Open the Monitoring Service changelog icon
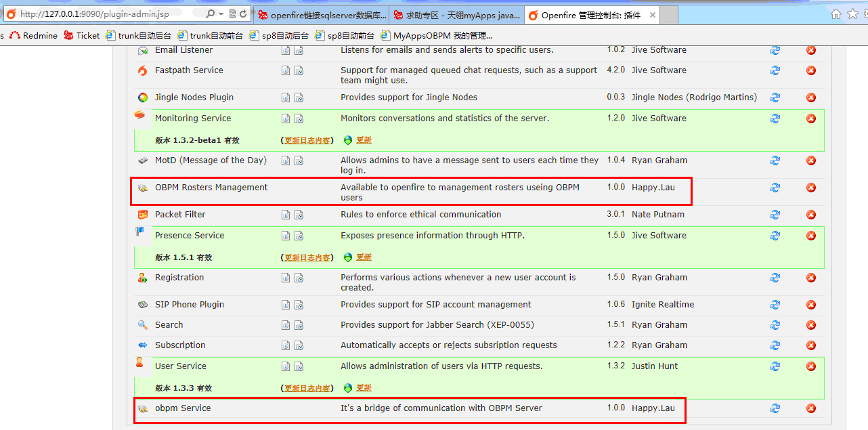This screenshot has width=868, height=430. tap(299, 119)
